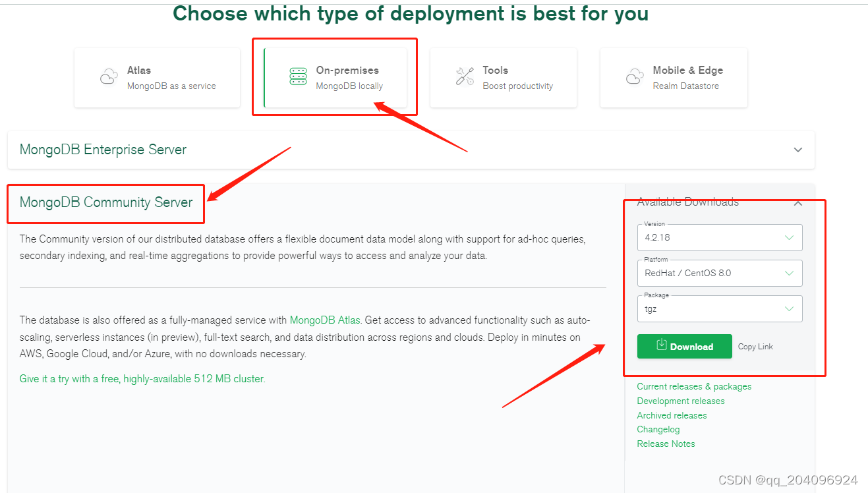The width and height of the screenshot is (868, 493).
Task: Click the Atlas cloud icon
Action: 109,77
